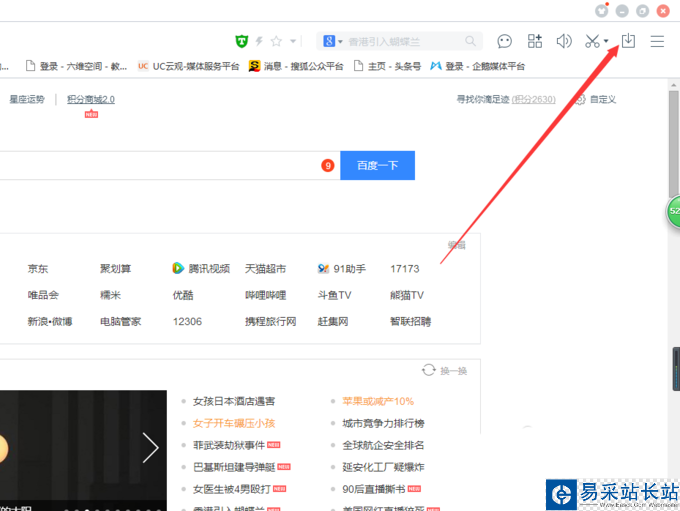This screenshot has width=680, height=511.
Task: Read news 苹果或减产10%
Action: (378, 401)
